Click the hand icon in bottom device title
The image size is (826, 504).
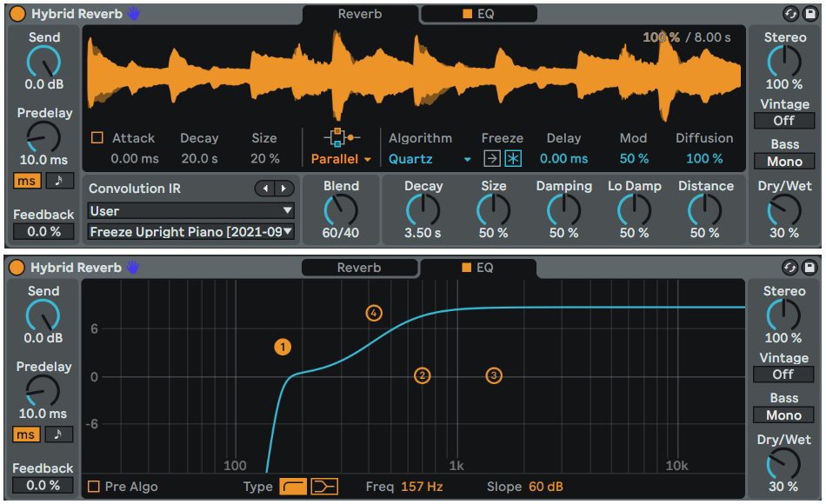tap(133, 268)
